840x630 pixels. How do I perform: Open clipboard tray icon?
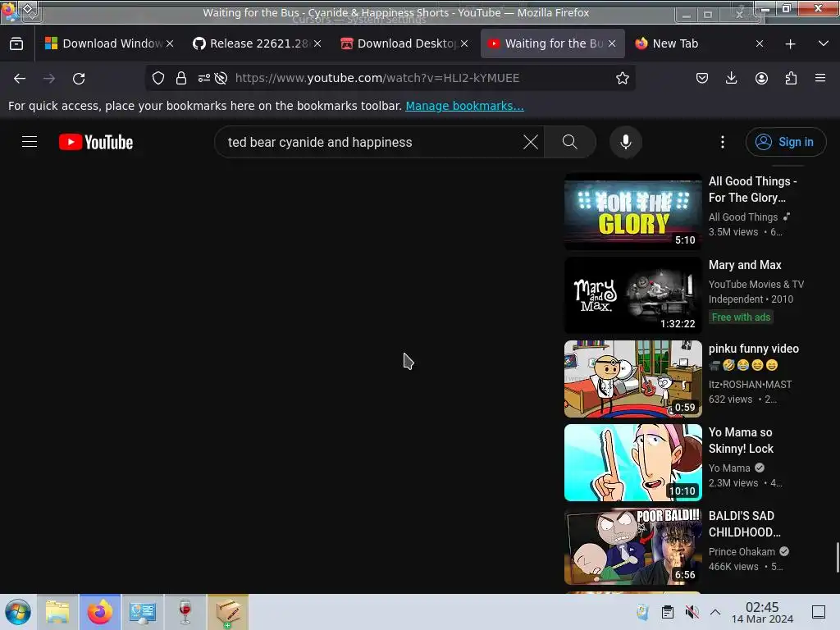pos(667,612)
